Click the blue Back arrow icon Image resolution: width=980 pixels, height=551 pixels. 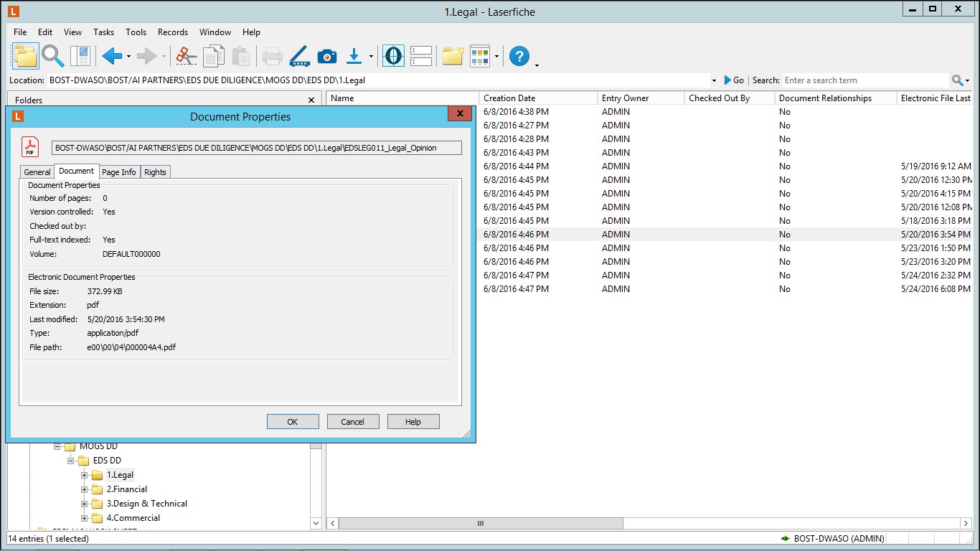(111, 56)
